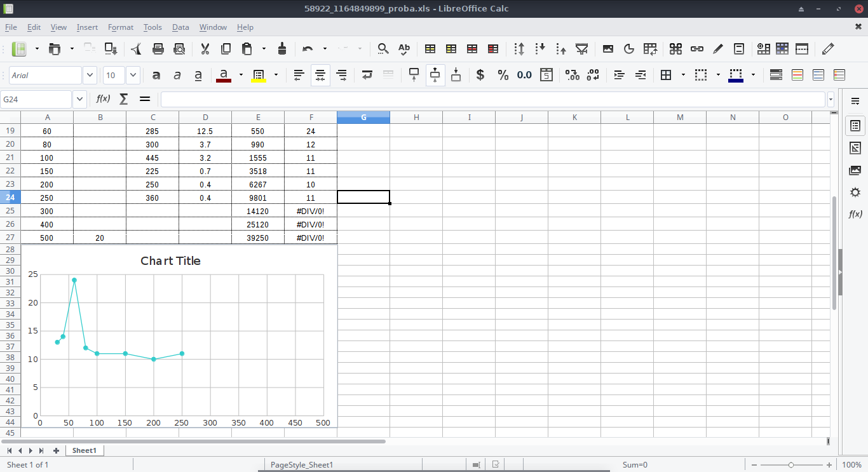Viewport: 868px width, 472px height.
Task: Adjust the zoom slider handle
Action: tap(790, 465)
